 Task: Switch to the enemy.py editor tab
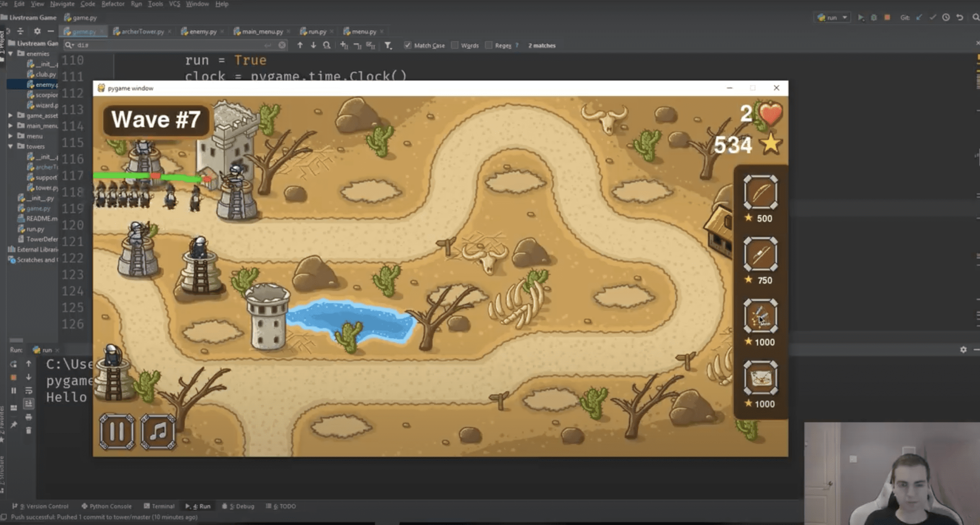point(203,31)
